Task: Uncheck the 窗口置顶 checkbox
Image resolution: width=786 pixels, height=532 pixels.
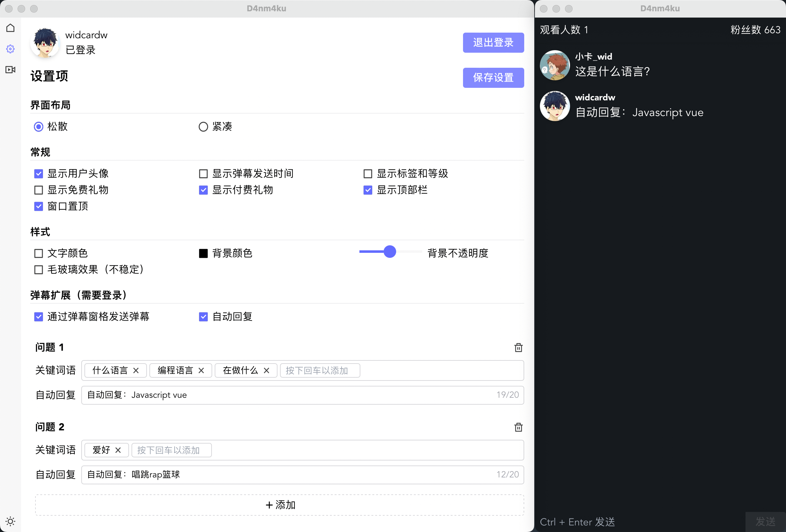Action: point(39,206)
